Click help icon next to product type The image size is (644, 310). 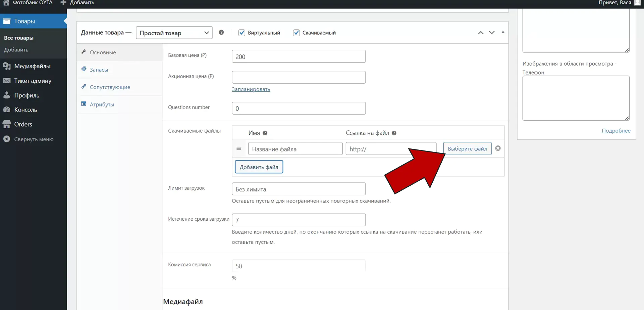coord(221,32)
